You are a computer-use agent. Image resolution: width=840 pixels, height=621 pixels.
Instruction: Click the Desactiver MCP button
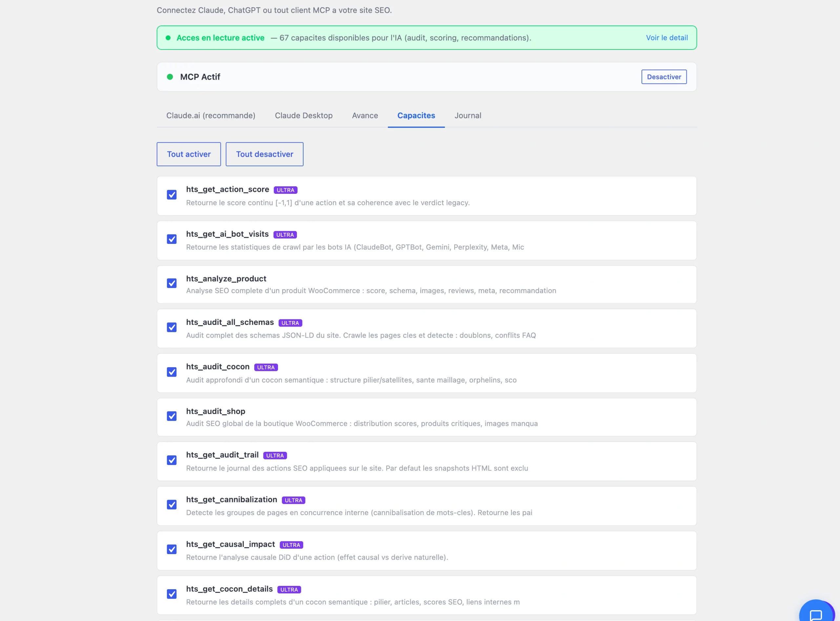pyautogui.click(x=664, y=77)
